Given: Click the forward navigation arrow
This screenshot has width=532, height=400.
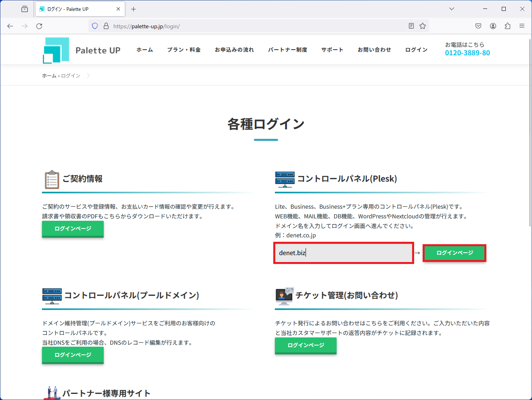Looking at the screenshot, I should pos(25,26).
